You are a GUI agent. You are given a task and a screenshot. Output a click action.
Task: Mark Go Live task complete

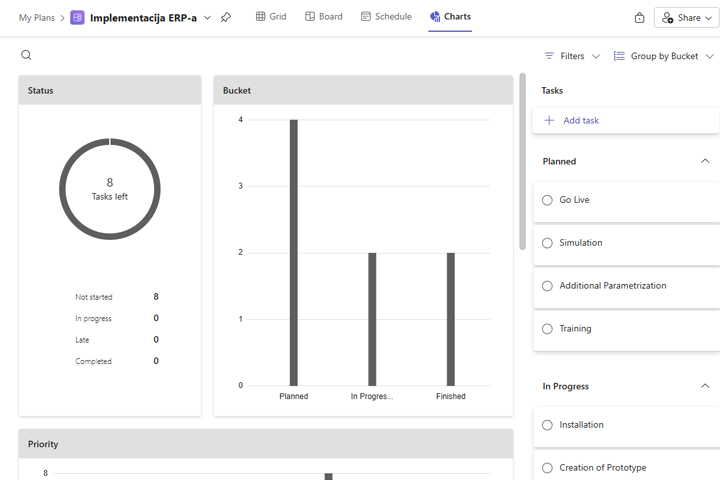coord(547,200)
